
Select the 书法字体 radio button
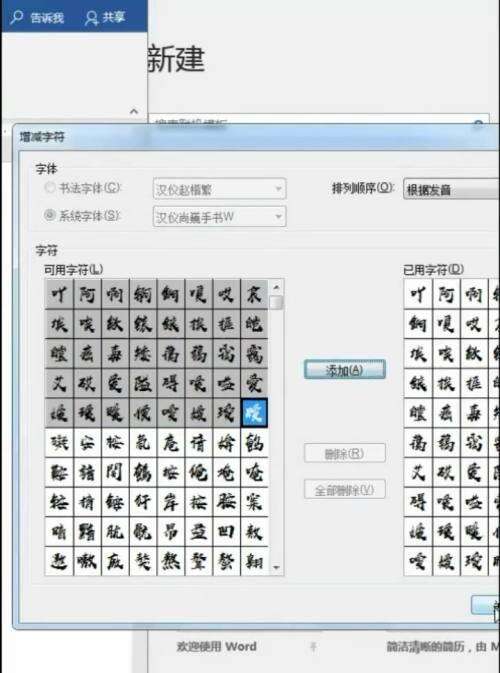[x=50, y=188]
